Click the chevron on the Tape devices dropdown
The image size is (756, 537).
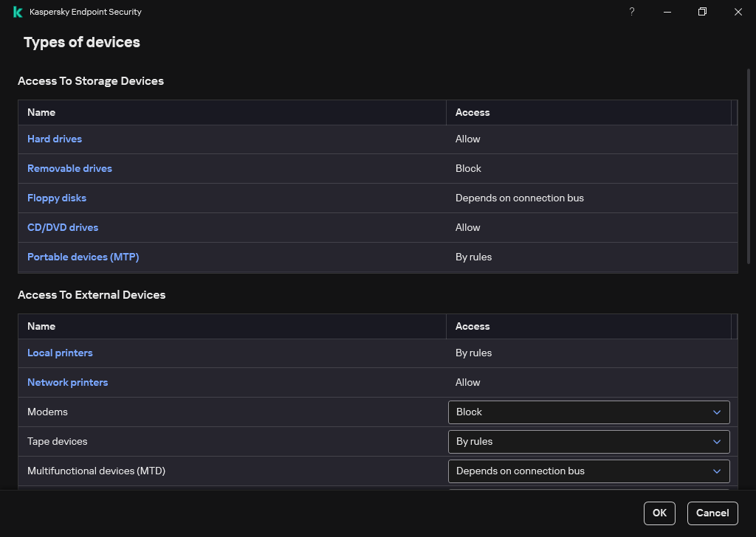point(716,441)
